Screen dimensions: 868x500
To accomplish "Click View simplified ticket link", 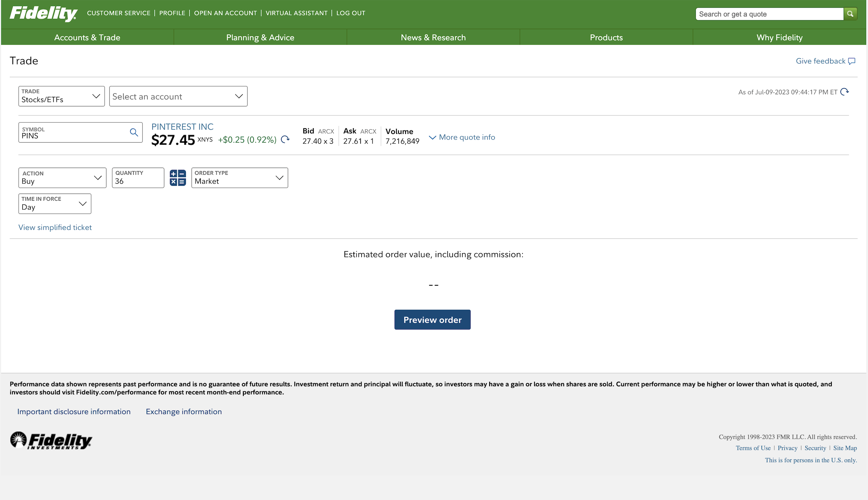I will click(55, 227).
